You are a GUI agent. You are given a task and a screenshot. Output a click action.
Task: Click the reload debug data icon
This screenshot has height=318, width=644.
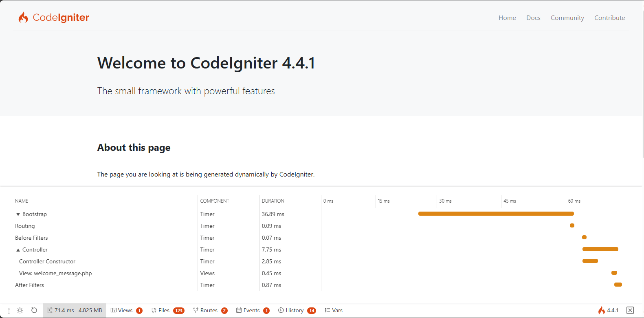point(34,310)
